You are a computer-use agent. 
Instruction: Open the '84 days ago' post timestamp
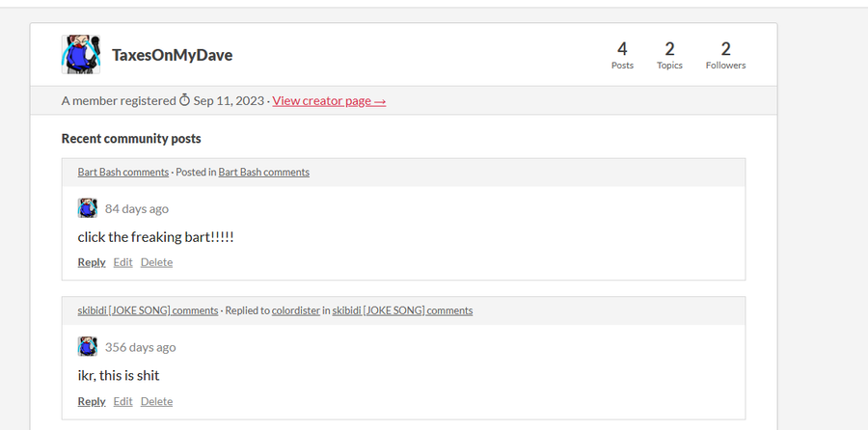pos(137,208)
